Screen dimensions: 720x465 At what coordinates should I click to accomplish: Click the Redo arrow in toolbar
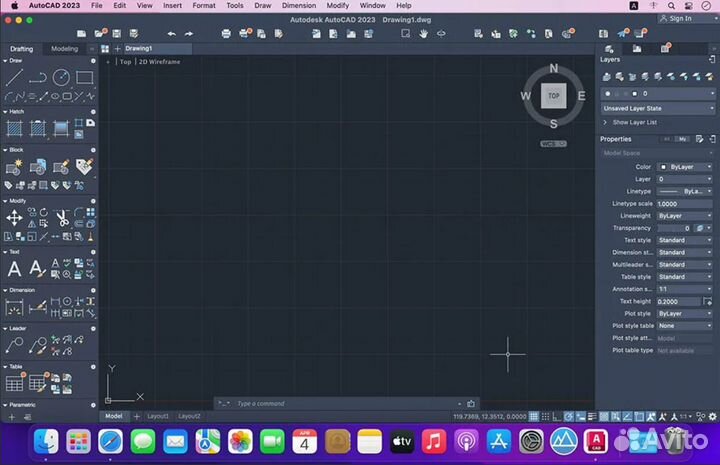pyautogui.click(x=189, y=34)
